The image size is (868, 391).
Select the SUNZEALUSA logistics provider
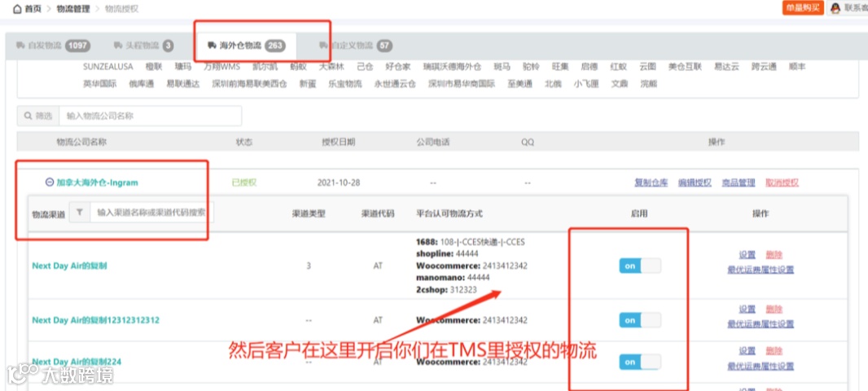pyautogui.click(x=108, y=67)
